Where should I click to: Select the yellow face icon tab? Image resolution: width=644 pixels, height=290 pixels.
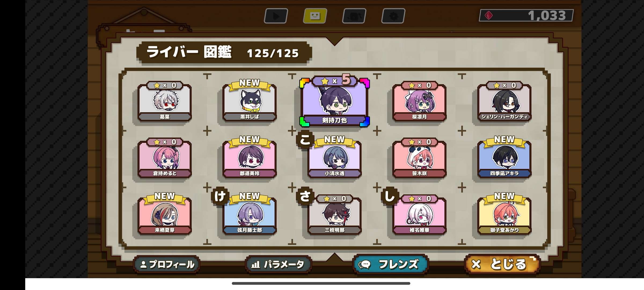pos(315,16)
